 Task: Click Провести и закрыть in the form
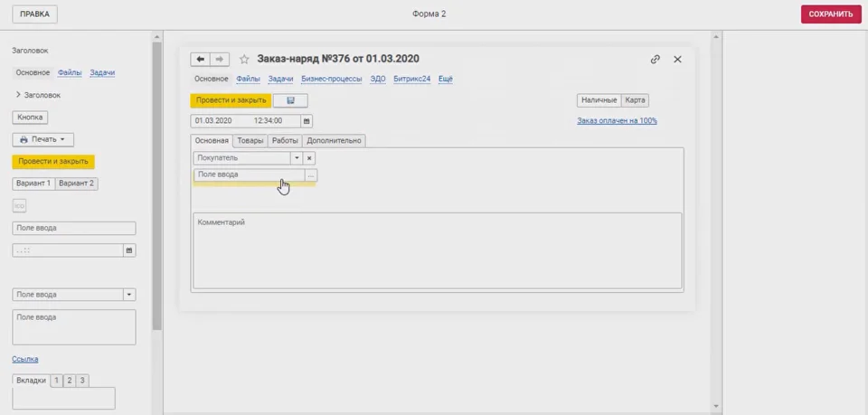231,100
